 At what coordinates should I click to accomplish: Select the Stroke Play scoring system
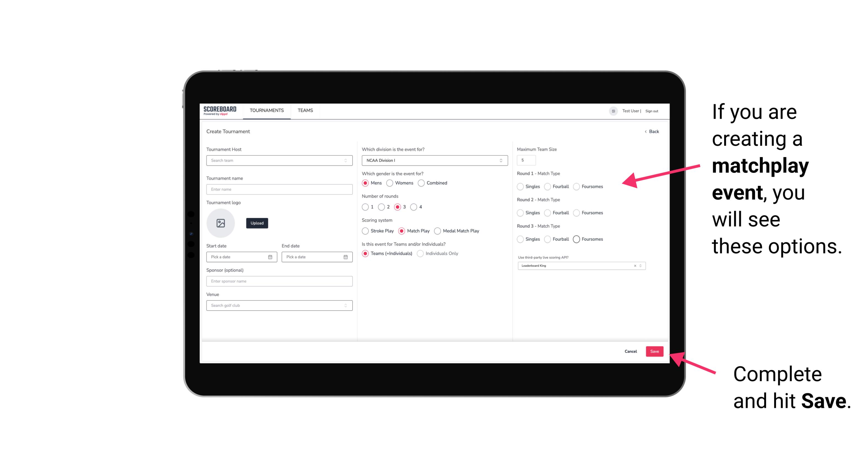365,231
